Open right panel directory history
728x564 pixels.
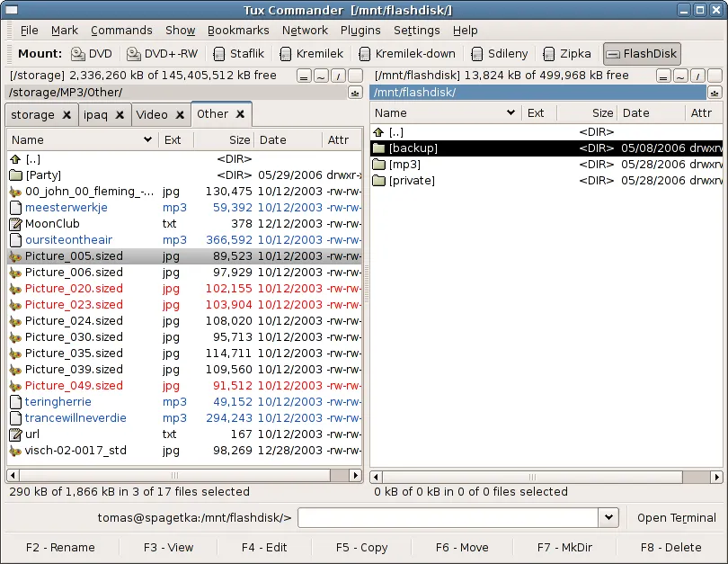(x=716, y=92)
